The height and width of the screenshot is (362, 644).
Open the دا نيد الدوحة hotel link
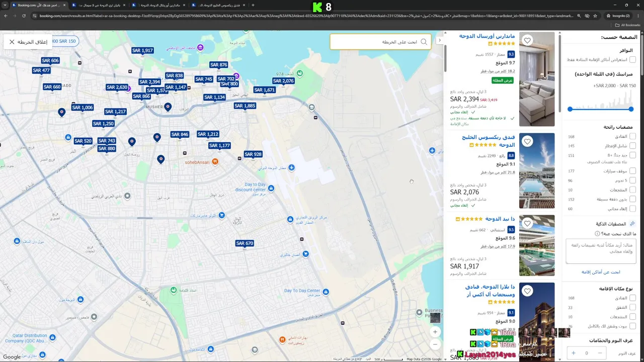(x=500, y=219)
